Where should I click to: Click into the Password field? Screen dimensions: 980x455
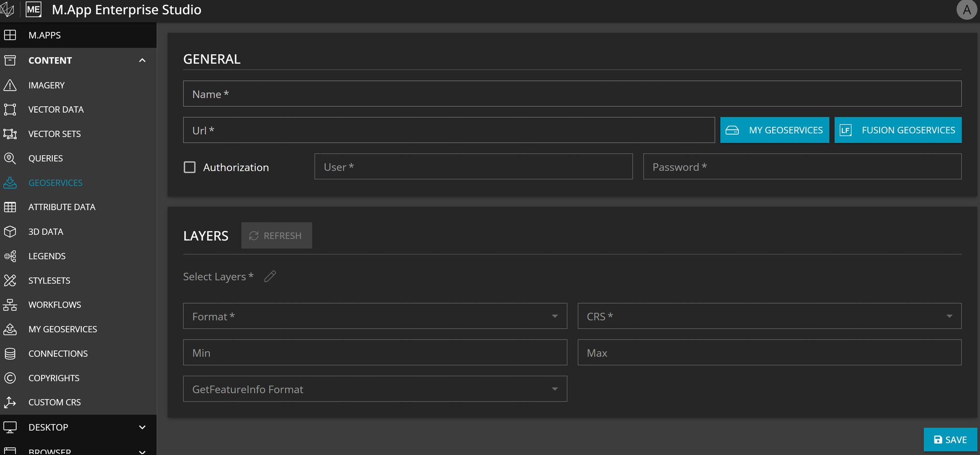(802, 167)
